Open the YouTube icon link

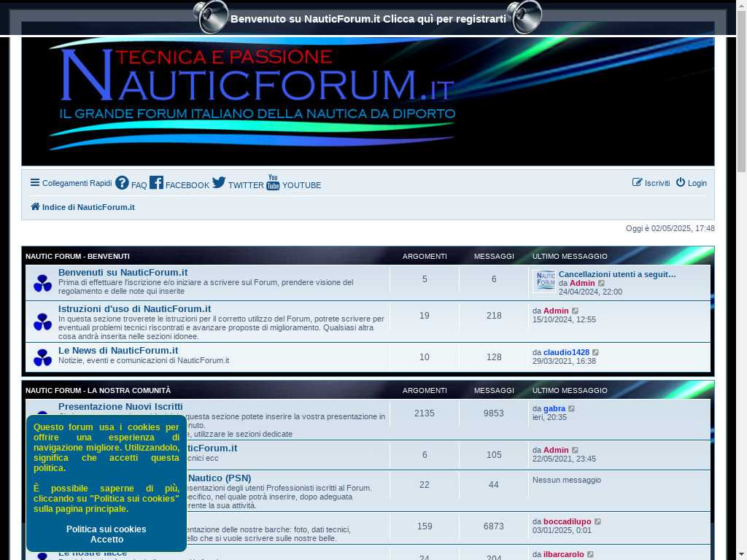click(273, 182)
